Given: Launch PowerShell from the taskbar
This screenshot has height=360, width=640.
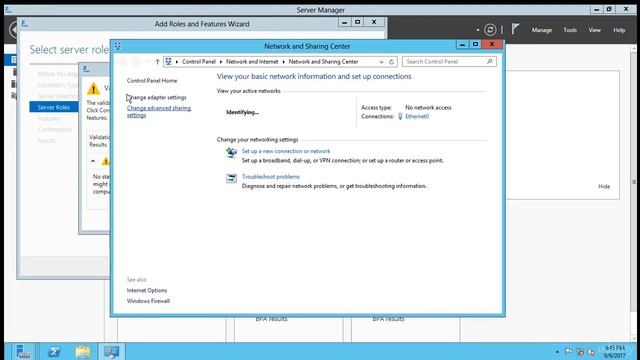Looking at the screenshot, I should pyautogui.click(x=53, y=351).
